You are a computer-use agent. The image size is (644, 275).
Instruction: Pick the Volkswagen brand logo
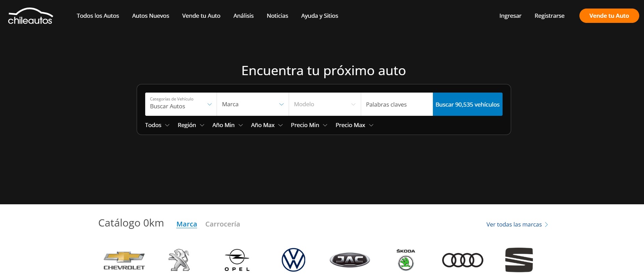pyautogui.click(x=293, y=260)
